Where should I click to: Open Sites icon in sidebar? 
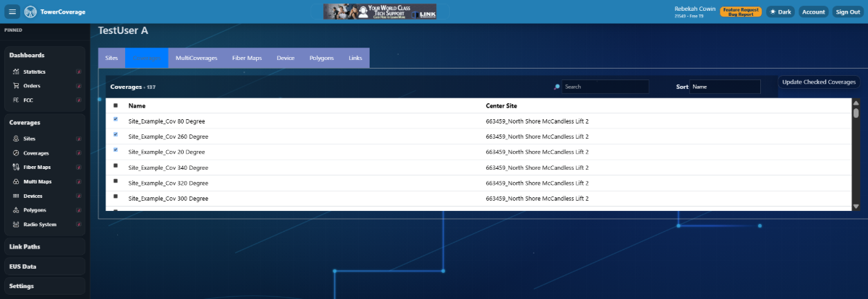pos(16,139)
